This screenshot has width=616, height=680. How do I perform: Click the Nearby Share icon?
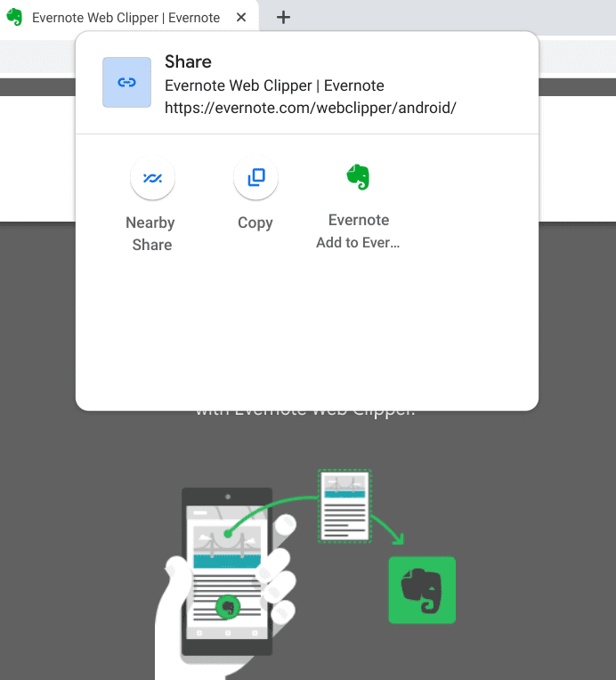(x=153, y=178)
